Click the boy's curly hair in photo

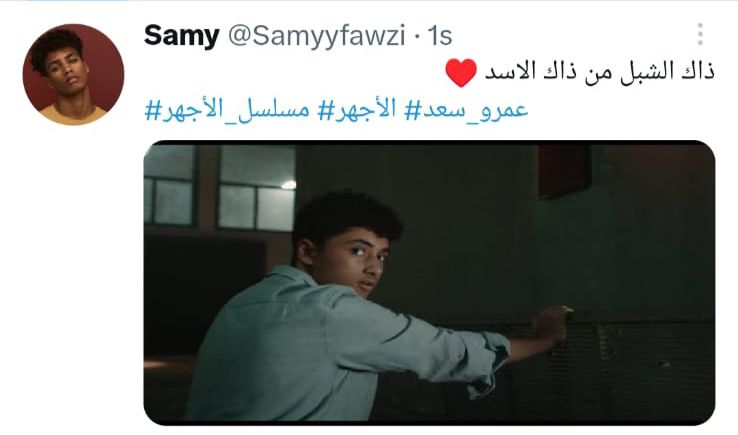coord(346,214)
